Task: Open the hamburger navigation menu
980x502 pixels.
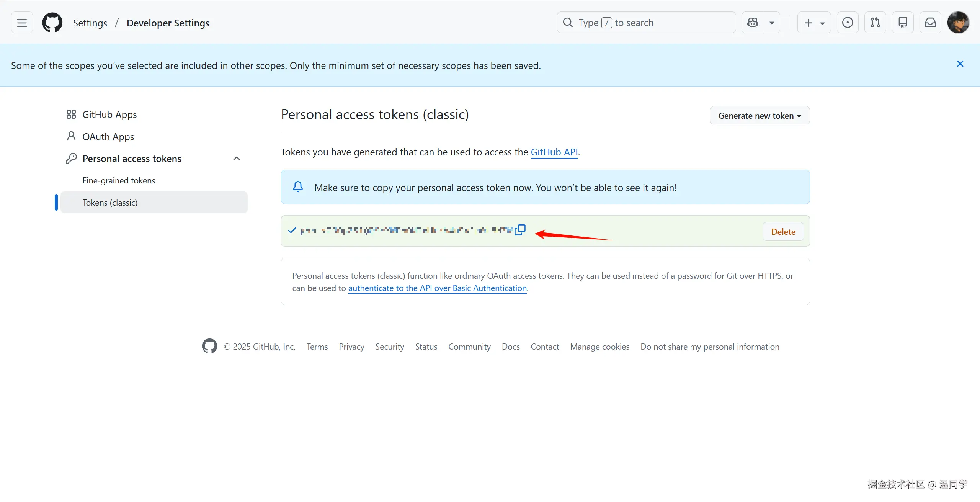Action: (22, 23)
